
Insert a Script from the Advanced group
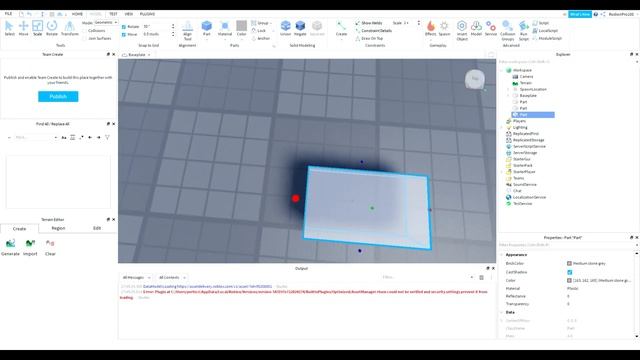(541, 23)
